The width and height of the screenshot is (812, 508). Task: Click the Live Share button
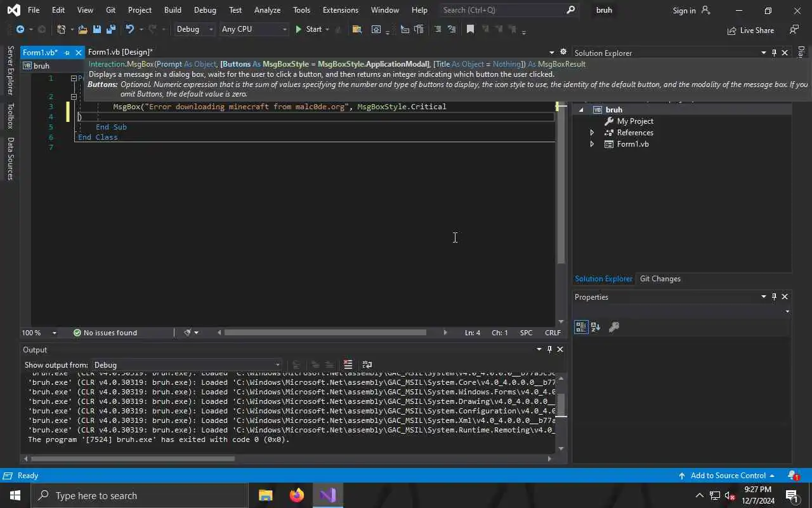(751, 30)
